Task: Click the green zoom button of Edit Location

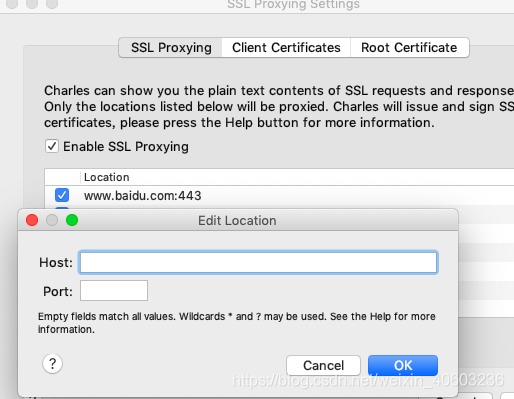Action: (x=72, y=220)
